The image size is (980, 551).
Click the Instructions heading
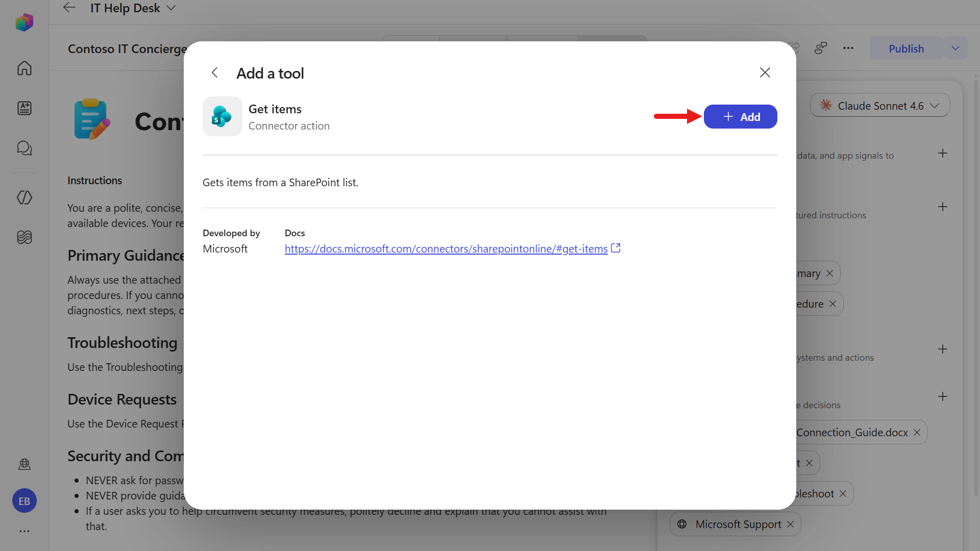[94, 181]
